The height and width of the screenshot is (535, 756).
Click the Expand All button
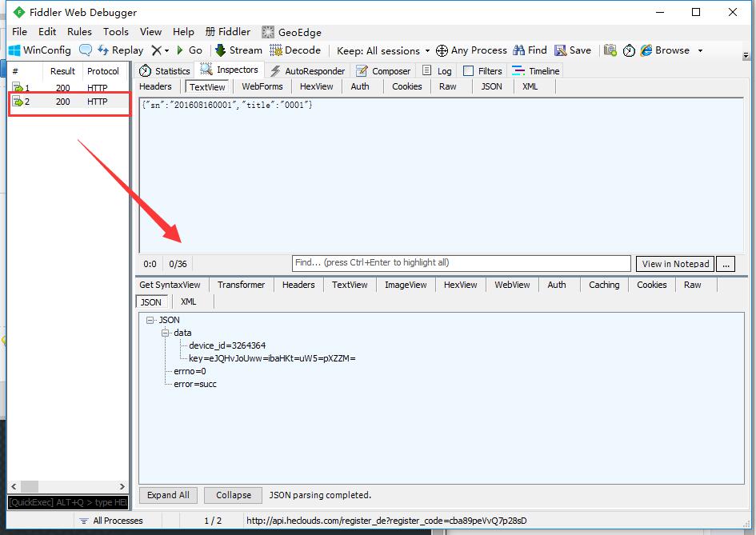point(168,495)
